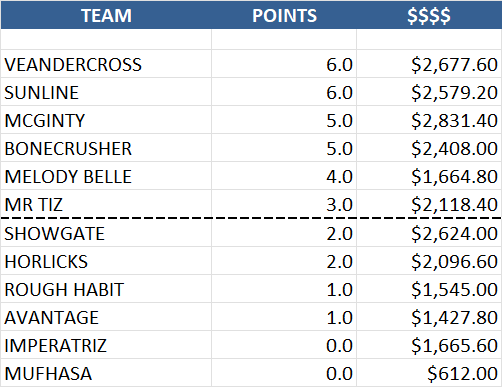Select the MCGINTY team cell
Viewport: 502px width, 387px height.
[106, 120]
